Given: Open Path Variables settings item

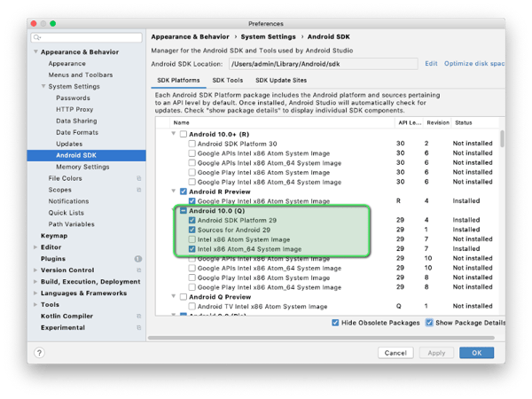Looking at the screenshot, I should 71,224.
